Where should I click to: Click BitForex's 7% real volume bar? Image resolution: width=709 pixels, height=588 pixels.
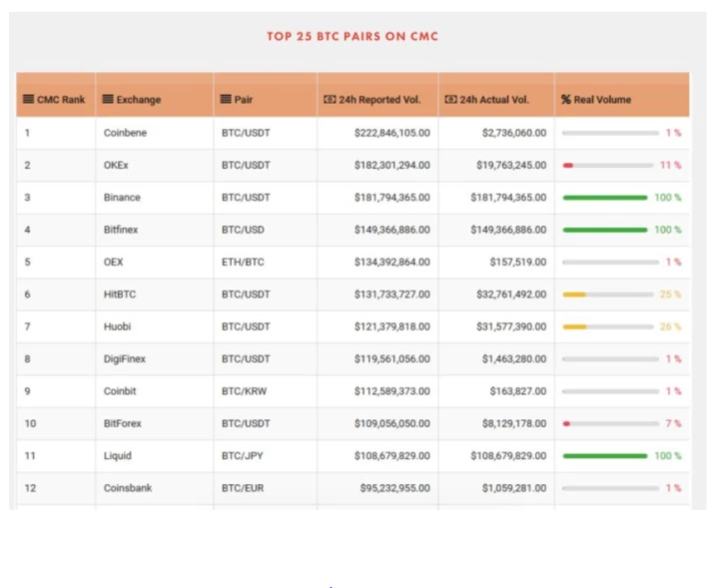pos(611,424)
